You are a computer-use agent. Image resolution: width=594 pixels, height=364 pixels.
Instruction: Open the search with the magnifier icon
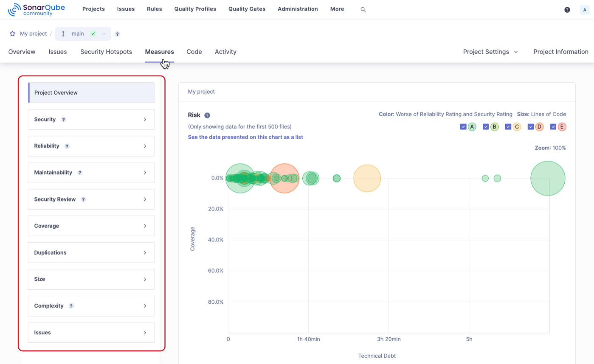tap(363, 9)
